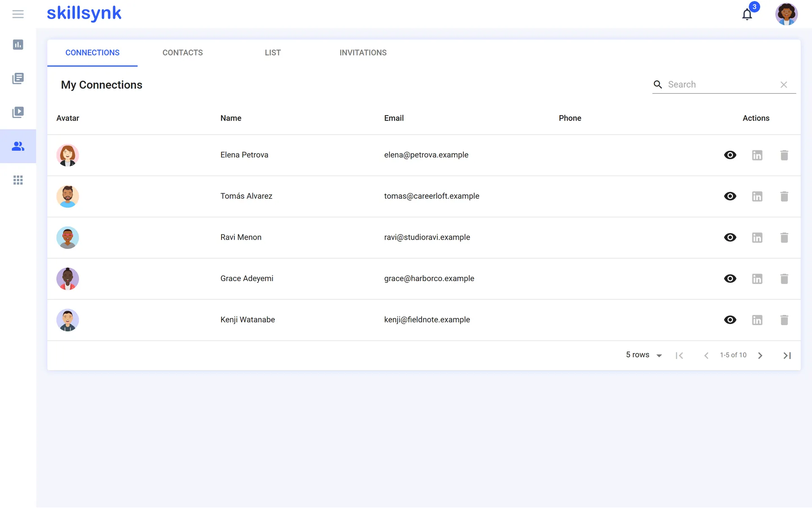Go to the dashboard chart sidebar icon
Screen dimensions: 812x508
[x=18, y=44]
